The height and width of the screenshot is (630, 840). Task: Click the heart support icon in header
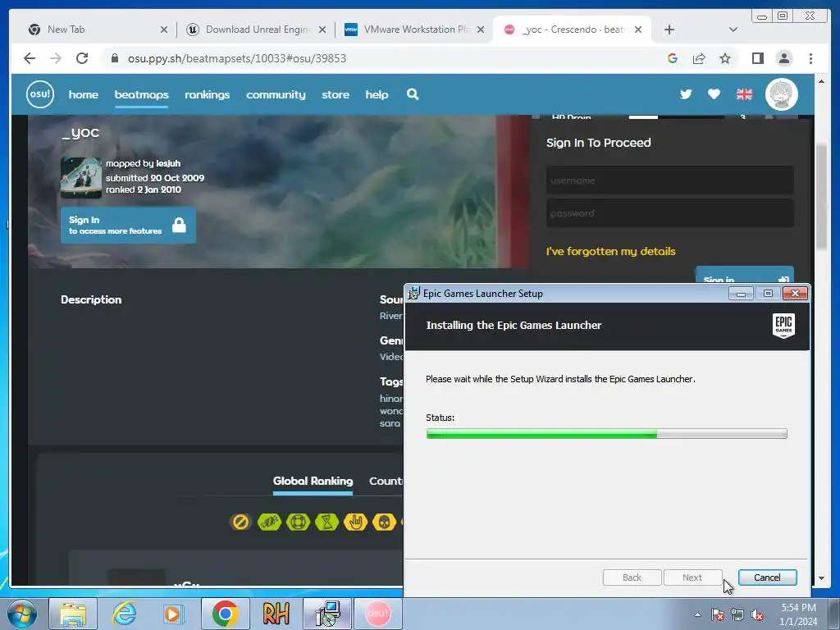click(714, 94)
